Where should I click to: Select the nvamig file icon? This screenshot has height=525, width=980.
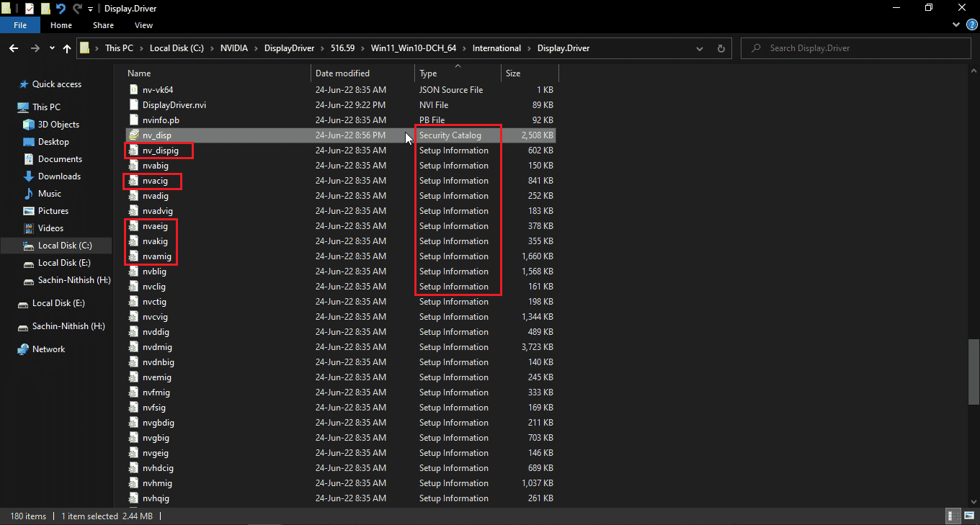pos(133,256)
